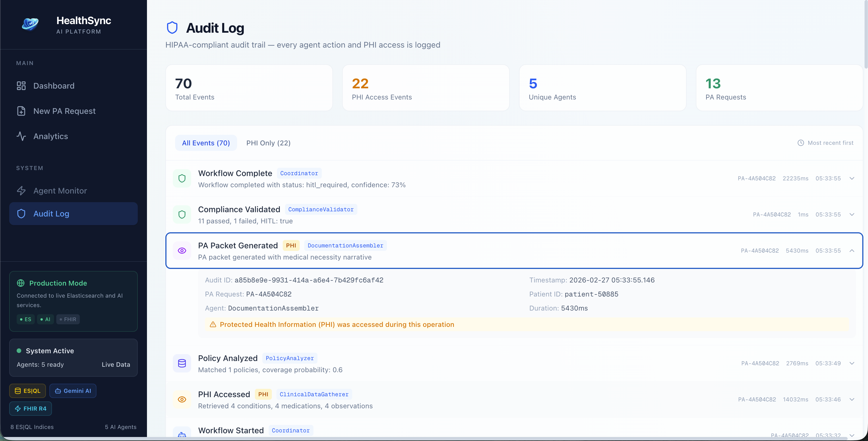Screen dimensions: 868x441
Task: Click the shield icon on Workflow Complete row
Action: pyautogui.click(x=182, y=178)
